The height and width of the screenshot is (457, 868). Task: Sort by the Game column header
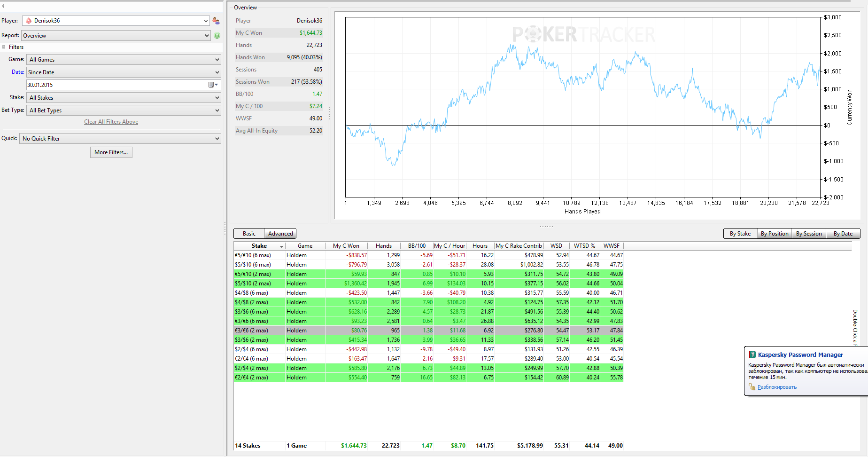[305, 246]
